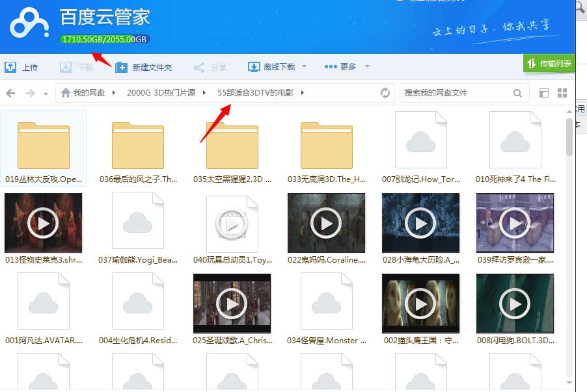The width and height of the screenshot is (587, 392).
Task: Click the magnifier search icon
Action: coord(518,93)
